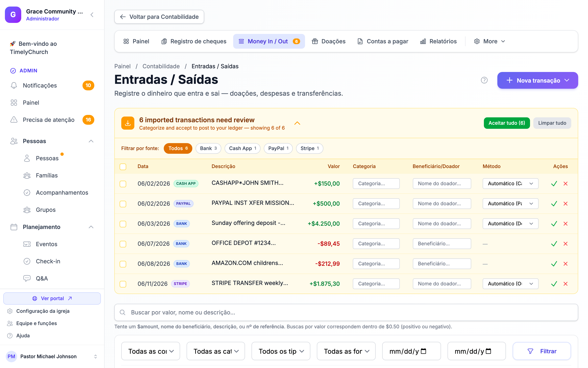588x368 pixels.
Task: Open Acompanhamentos in the sidebar
Action: [x=62, y=193]
